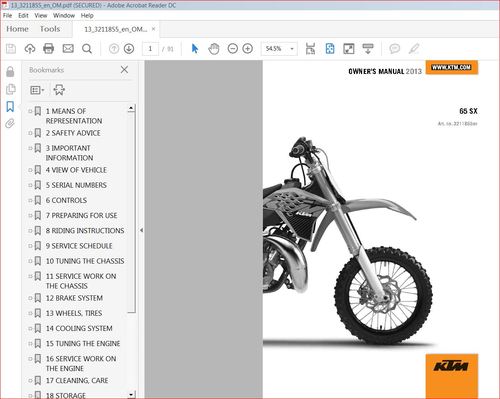Close the Bookmarks panel
This screenshot has height=399, width=500.
[124, 70]
